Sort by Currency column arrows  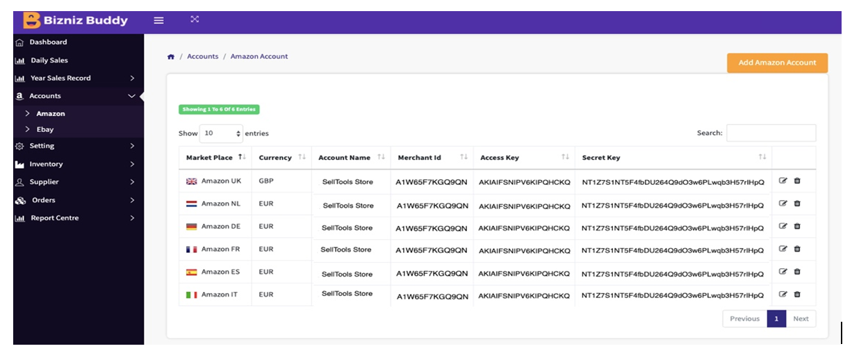point(302,157)
